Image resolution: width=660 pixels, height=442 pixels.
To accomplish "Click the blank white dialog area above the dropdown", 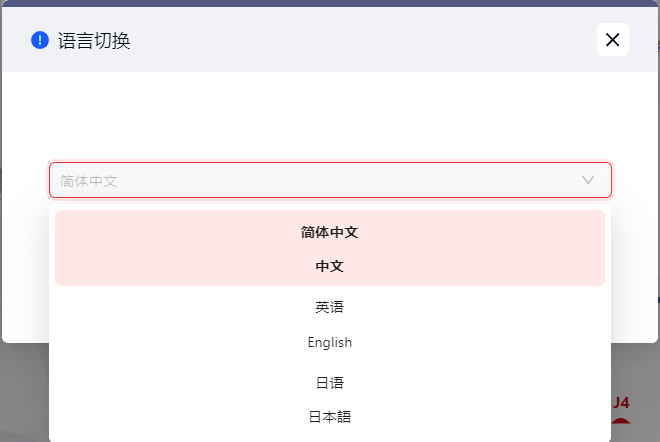I will coord(330,115).
